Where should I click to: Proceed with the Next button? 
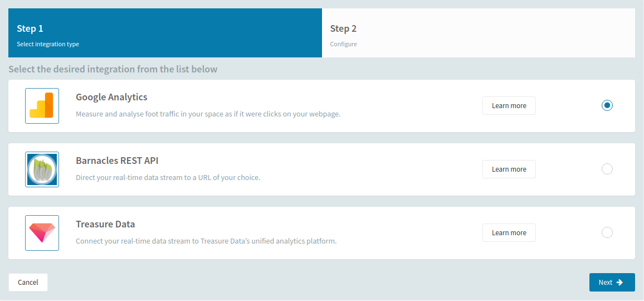tap(612, 283)
